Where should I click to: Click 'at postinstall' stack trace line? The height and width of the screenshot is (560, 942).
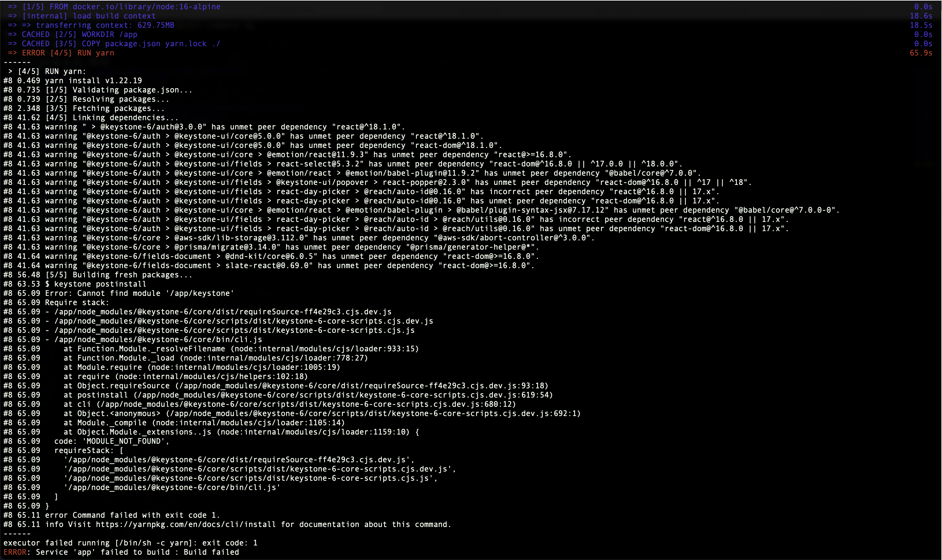[x=278, y=395]
